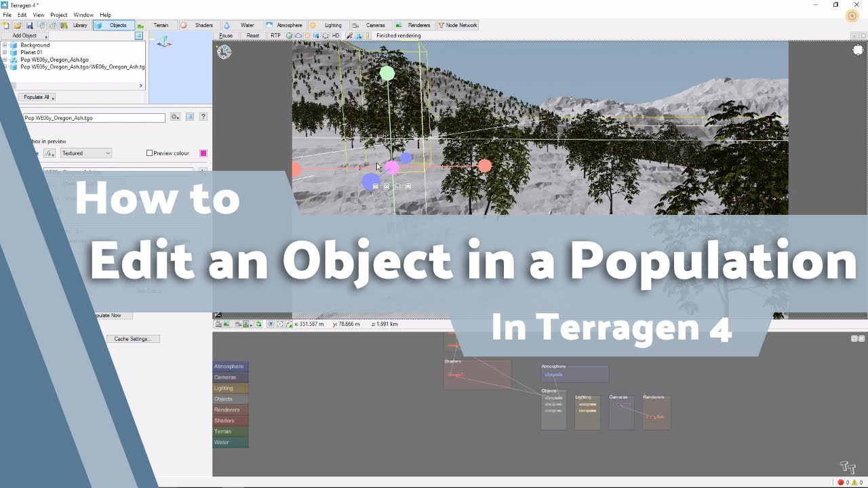The width and height of the screenshot is (868, 488).
Task: Click the Objects node group in network
Action: coord(553,409)
